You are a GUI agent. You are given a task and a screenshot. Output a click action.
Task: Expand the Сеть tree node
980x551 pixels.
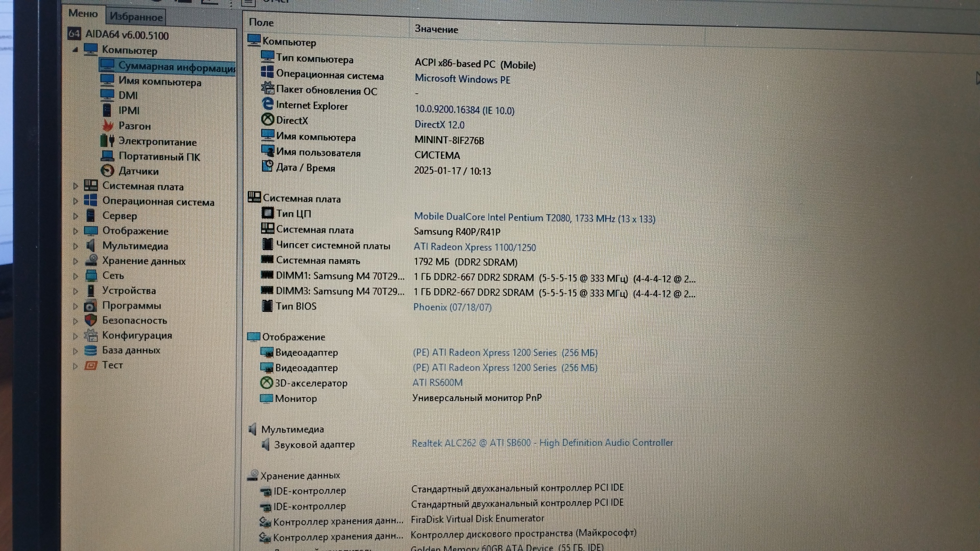pos(76,276)
